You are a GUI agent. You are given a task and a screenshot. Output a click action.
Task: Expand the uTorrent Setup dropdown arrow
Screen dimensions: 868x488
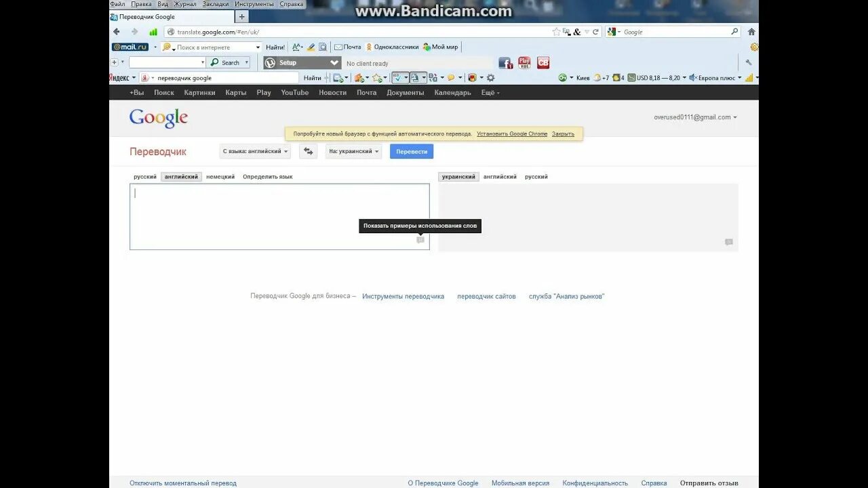click(334, 62)
